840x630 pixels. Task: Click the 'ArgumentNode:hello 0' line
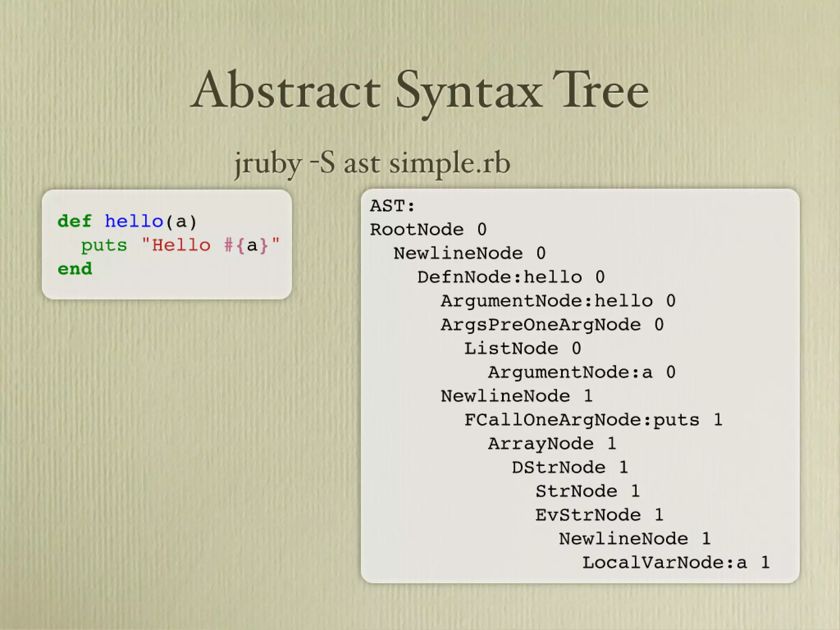558,301
